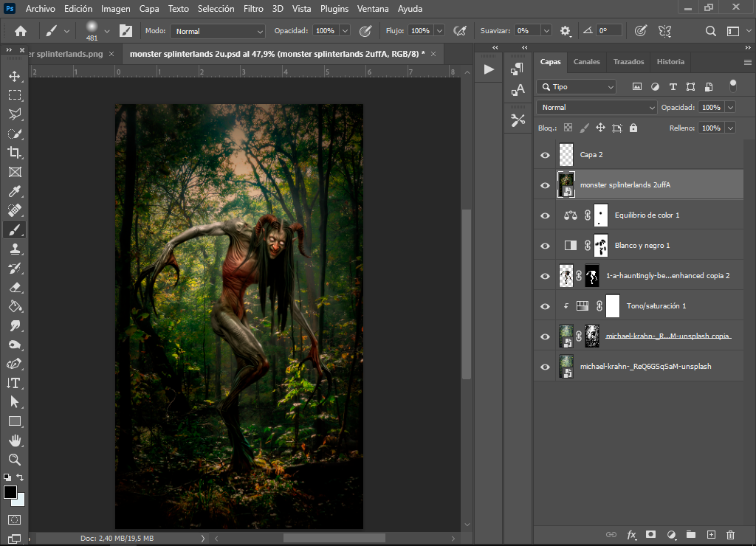
Task: Delete layer with trash icon
Action: pyautogui.click(x=730, y=534)
